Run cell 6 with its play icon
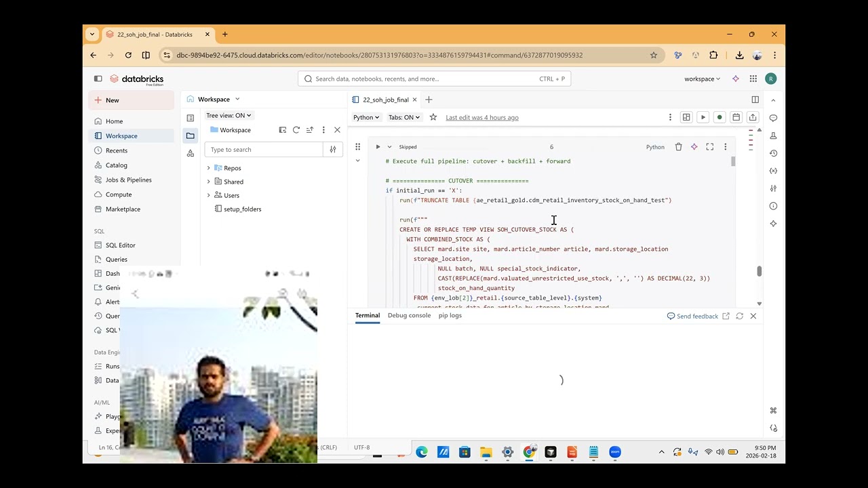This screenshot has height=488, width=868. (x=378, y=146)
